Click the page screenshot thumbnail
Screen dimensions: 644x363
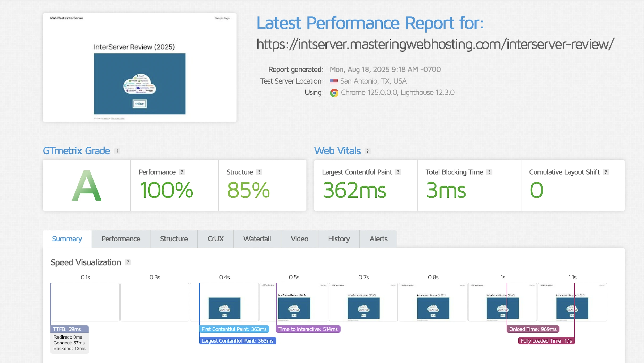[139, 67]
